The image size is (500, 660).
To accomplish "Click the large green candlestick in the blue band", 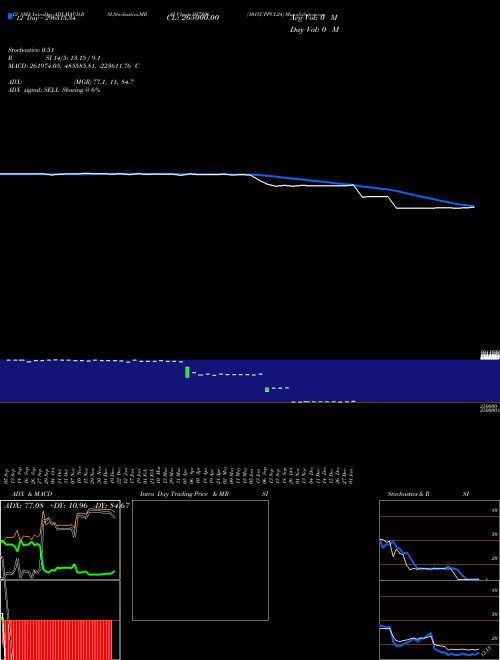I will click(187, 372).
